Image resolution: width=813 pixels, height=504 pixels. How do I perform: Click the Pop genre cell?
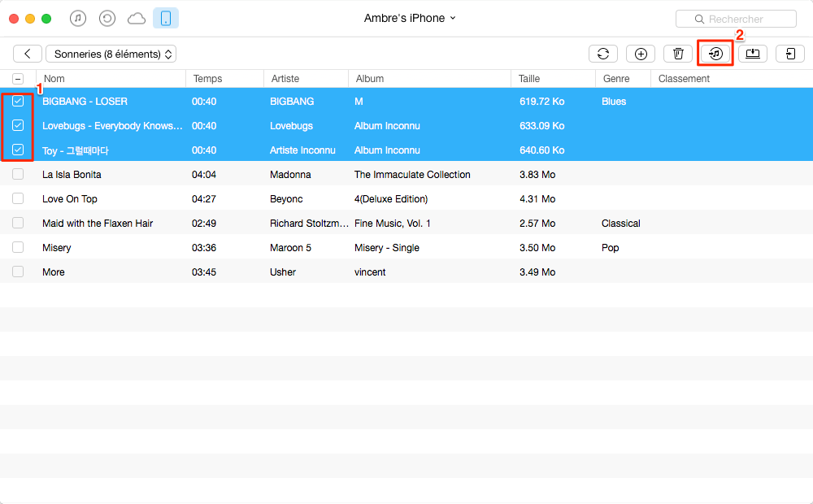tap(611, 248)
